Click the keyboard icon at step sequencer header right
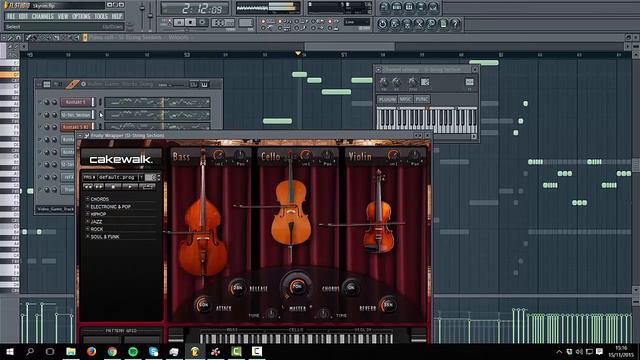This screenshot has width=640, height=360. [x=204, y=84]
